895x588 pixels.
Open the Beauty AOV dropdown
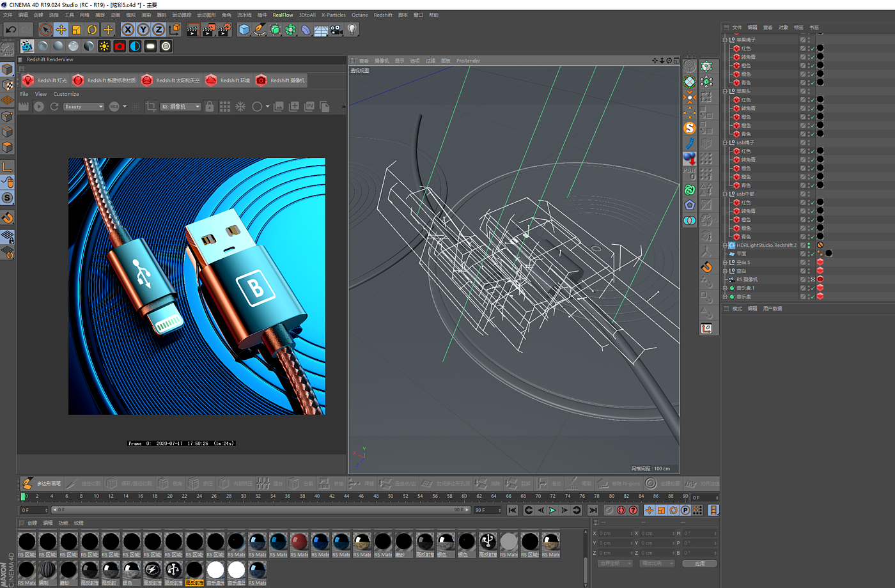pyautogui.click(x=83, y=107)
